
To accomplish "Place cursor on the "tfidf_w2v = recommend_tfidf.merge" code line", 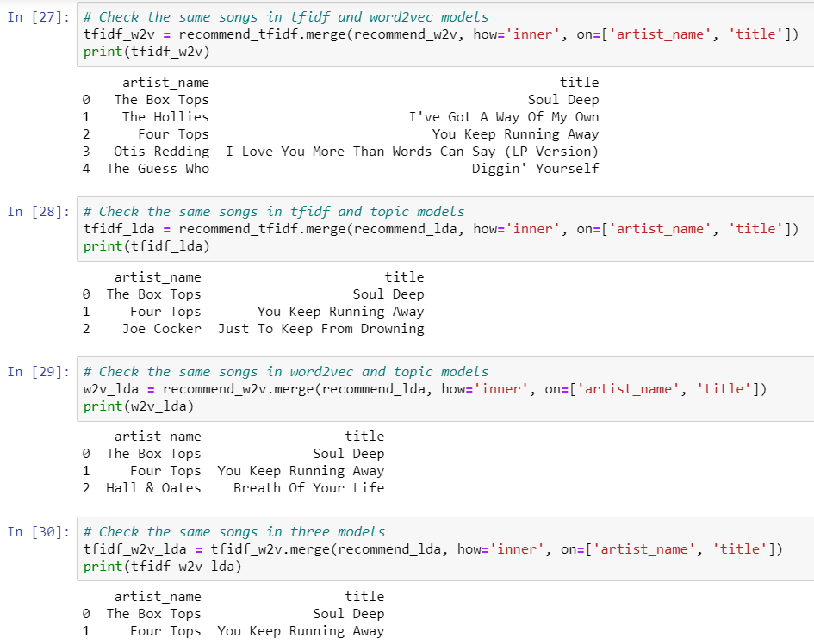I will tap(441, 34).
